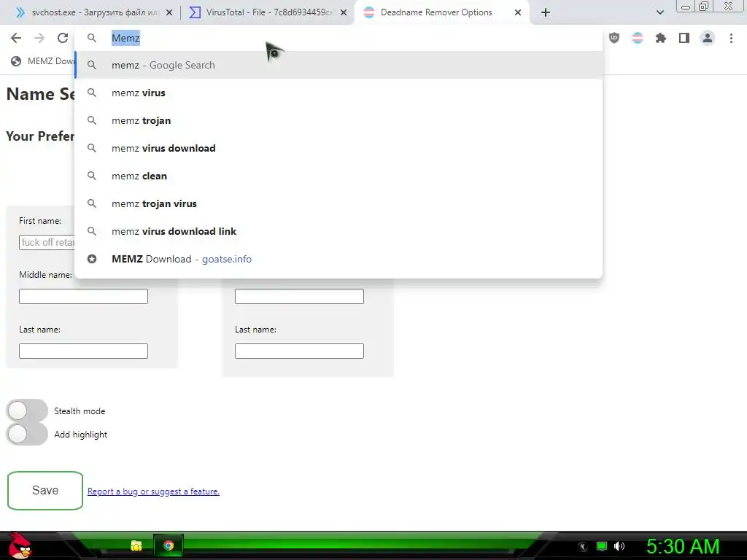The image size is (747, 560).
Task: Click the Chrome taskbar icon
Action: point(169,545)
